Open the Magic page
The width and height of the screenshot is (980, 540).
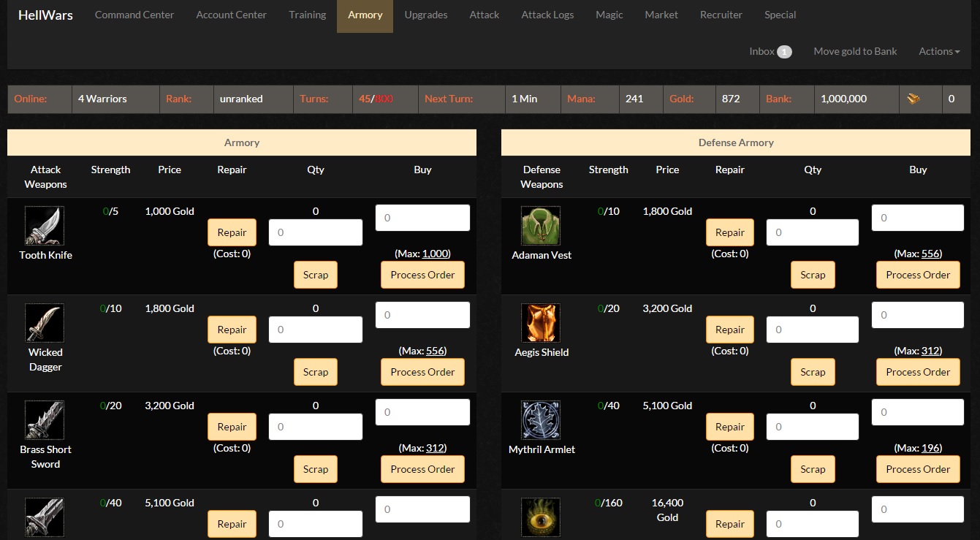click(609, 15)
